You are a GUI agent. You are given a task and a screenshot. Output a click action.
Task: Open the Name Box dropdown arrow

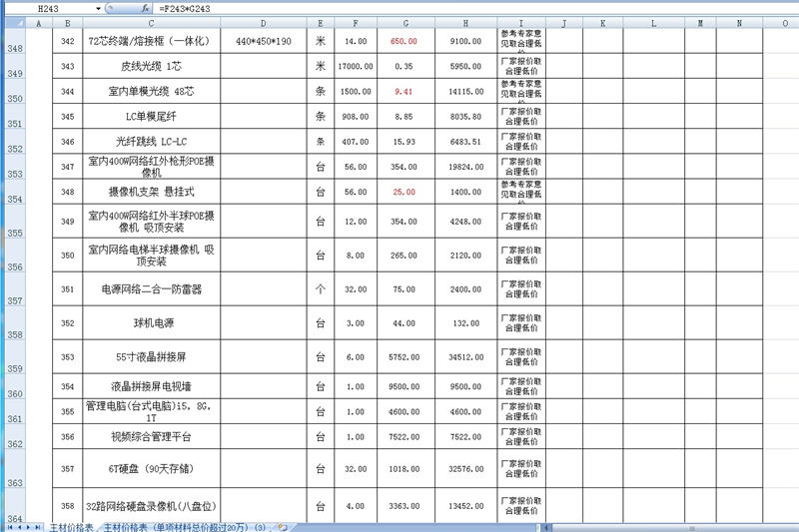pos(98,8)
